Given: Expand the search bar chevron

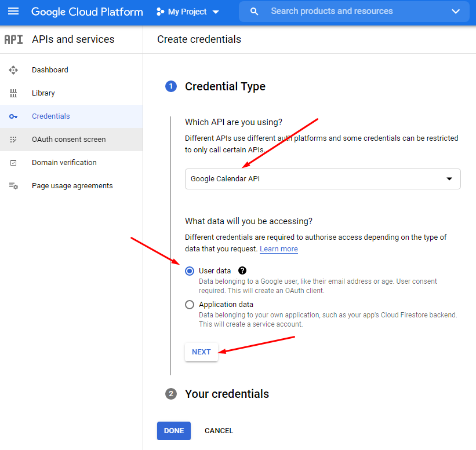Looking at the screenshot, I should coord(456,12).
